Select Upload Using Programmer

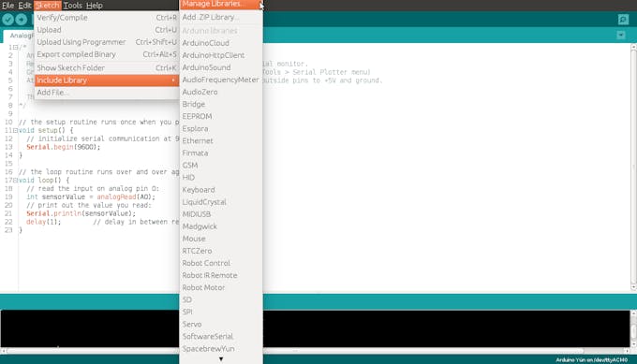(x=107, y=42)
